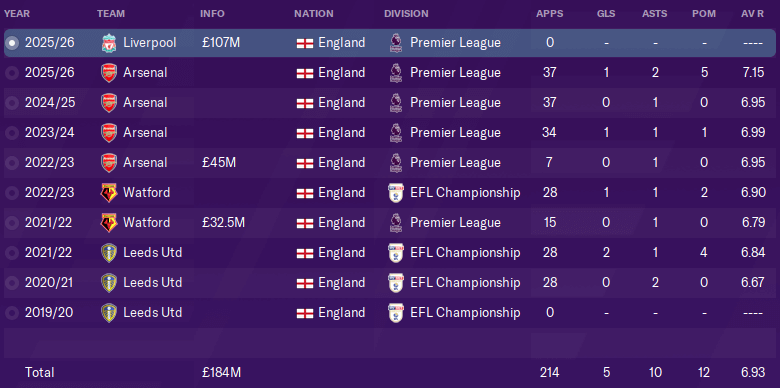Screen dimensions: 780x388
Task: Click the EFL Championship logo in the Watford 2022/23 row
Action: (x=395, y=193)
